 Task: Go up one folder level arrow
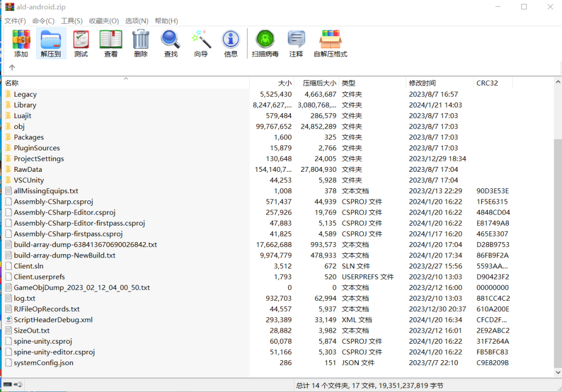coord(12,68)
